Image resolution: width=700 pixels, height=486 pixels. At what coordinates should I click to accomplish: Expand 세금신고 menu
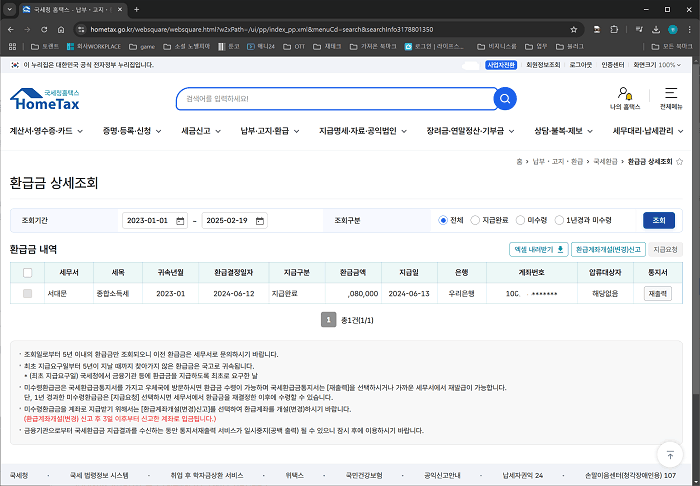201,131
